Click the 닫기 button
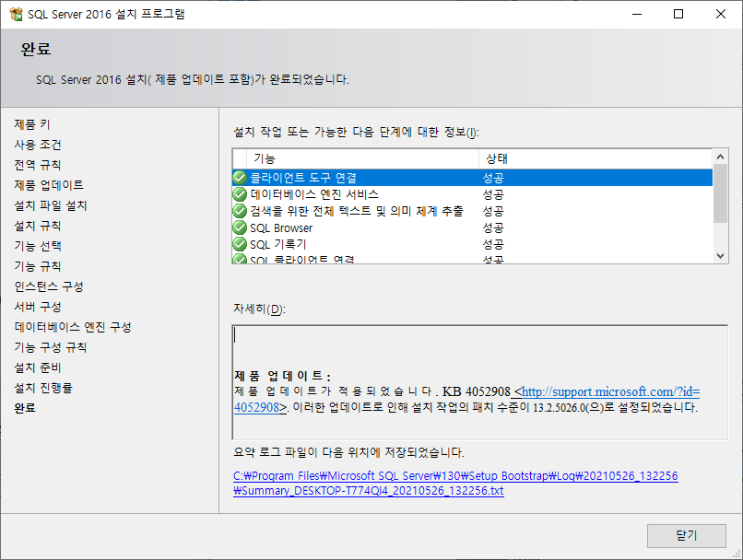Viewport: 743px width, 560px height. point(686,535)
